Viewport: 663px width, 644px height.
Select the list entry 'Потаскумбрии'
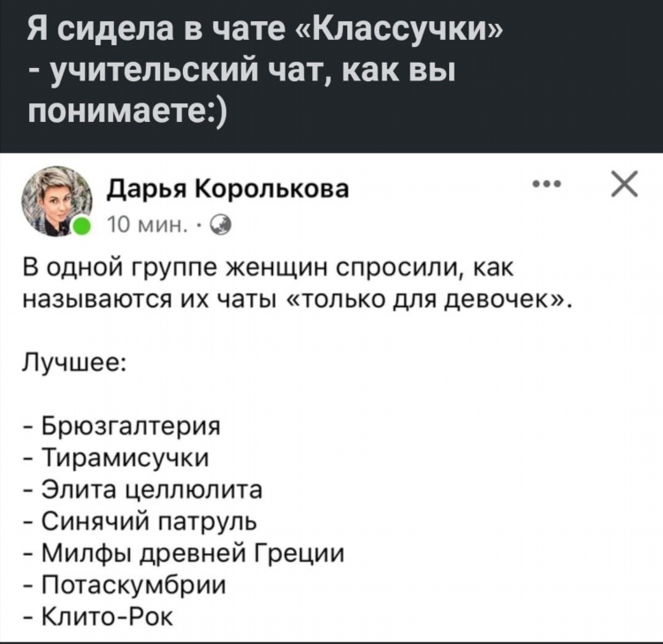(x=125, y=586)
